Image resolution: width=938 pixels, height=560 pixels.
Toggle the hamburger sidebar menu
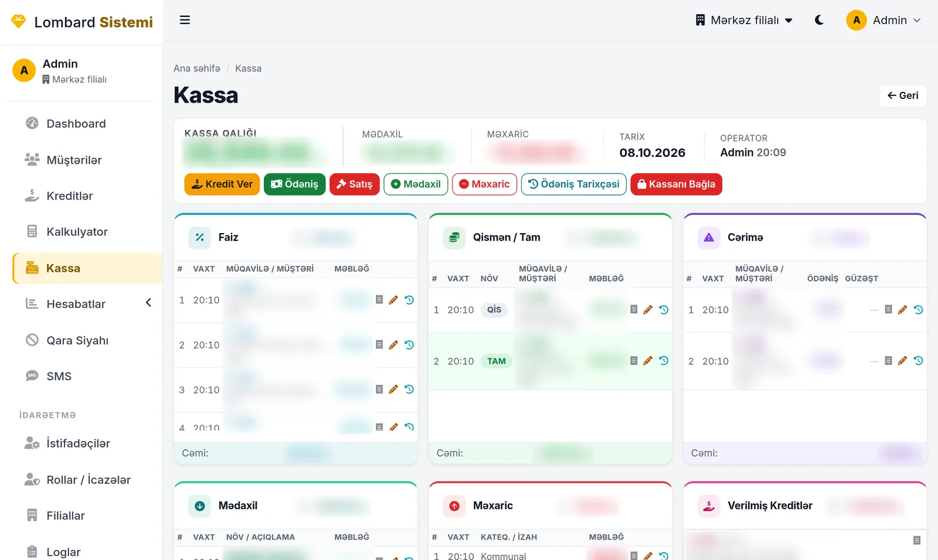(185, 20)
